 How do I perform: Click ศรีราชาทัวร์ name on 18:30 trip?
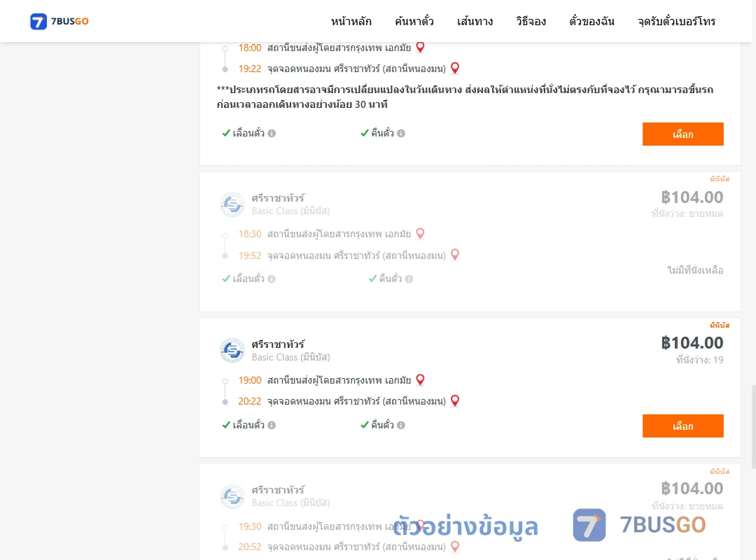click(278, 198)
